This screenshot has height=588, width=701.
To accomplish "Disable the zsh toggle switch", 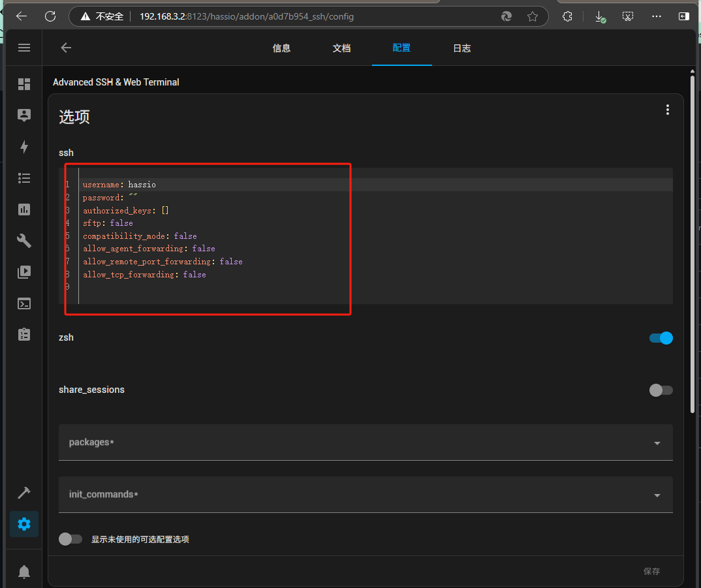I will pos(661,338).
